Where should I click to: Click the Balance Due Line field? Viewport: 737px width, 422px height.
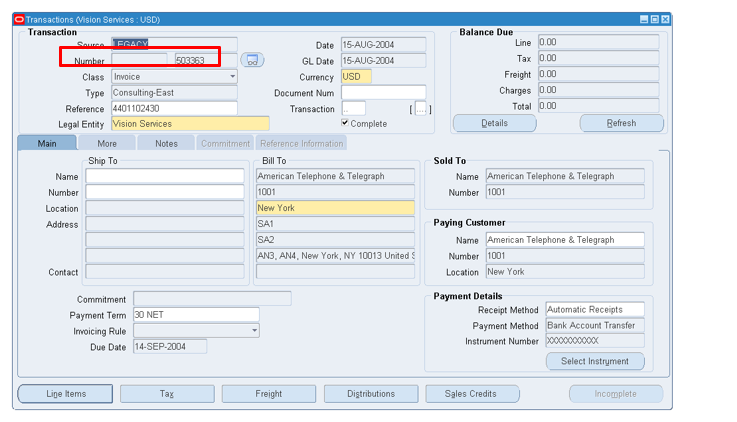point(598,42)
